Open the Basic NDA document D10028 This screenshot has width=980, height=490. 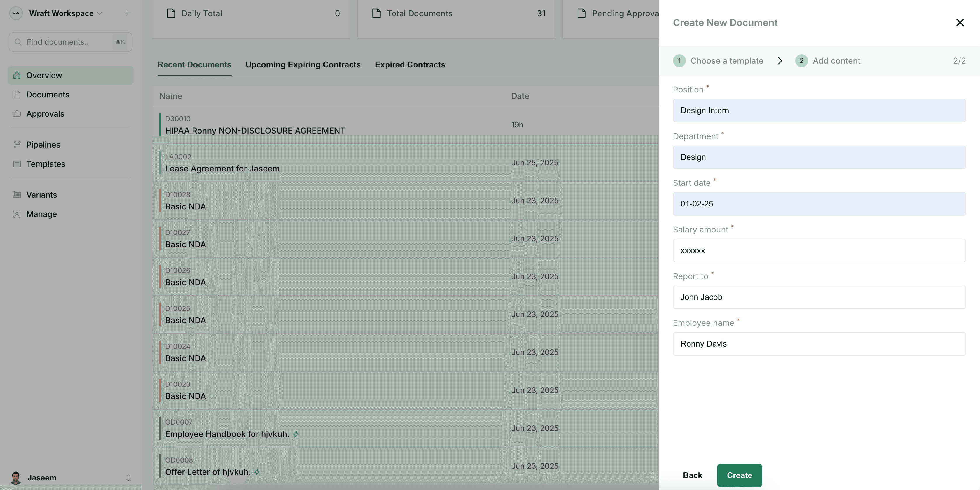pyautogui.click(x=185, y=206)
